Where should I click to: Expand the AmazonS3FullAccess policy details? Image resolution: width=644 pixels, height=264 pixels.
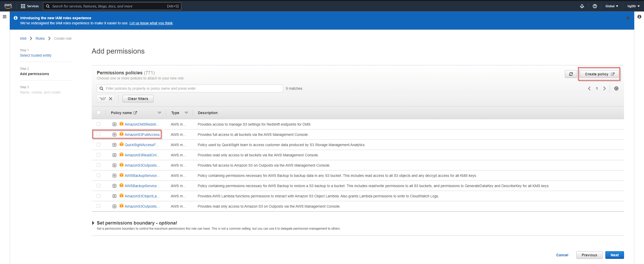[114, 135]
